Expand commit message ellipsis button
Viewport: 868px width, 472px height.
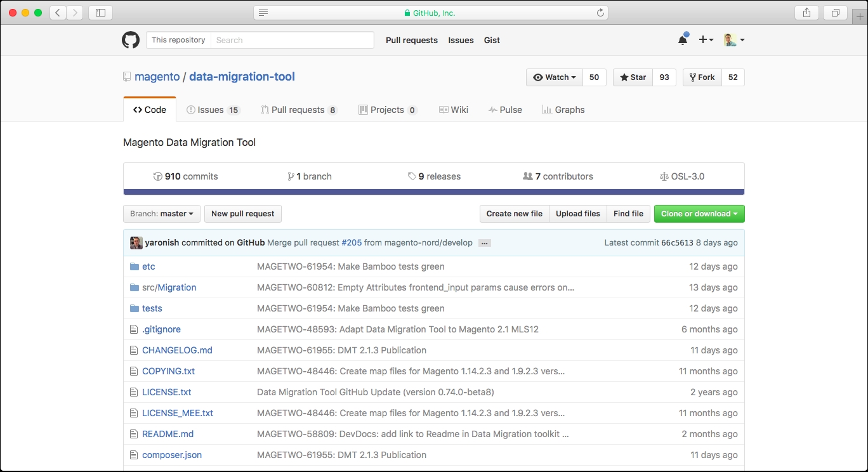[485, 243]
